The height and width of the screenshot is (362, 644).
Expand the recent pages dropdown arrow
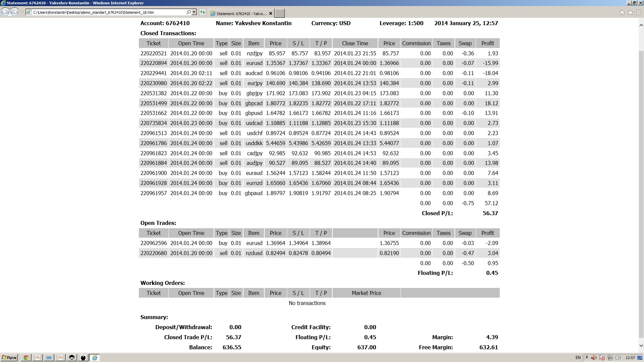[22, 12]
